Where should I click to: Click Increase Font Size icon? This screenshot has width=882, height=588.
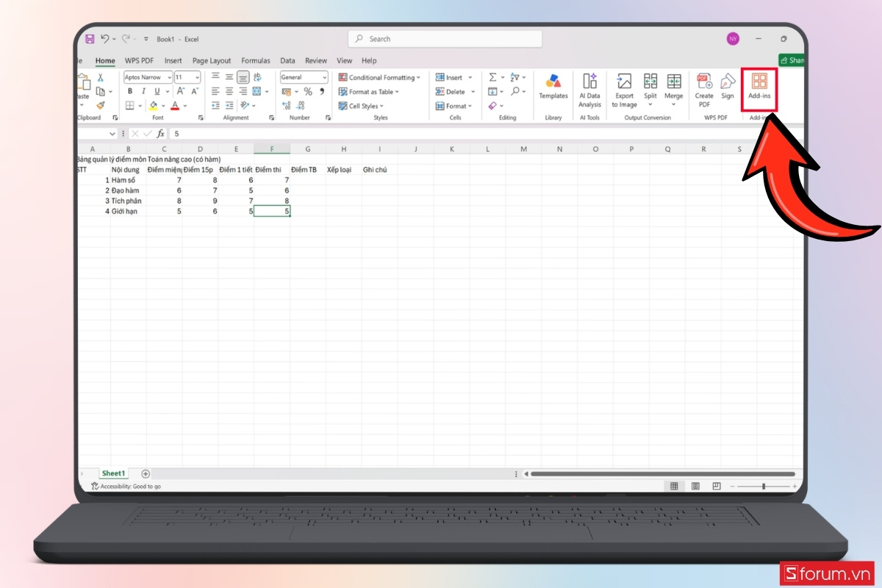182,91
